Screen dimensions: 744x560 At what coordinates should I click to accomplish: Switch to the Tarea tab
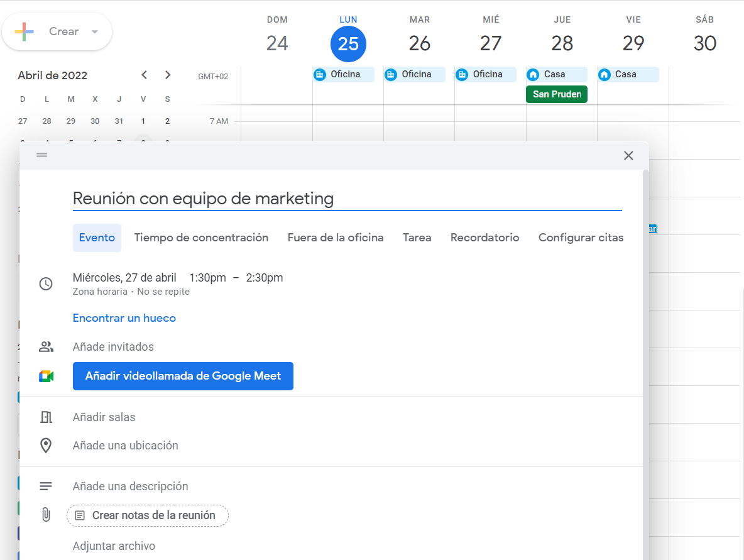point(417,238)
